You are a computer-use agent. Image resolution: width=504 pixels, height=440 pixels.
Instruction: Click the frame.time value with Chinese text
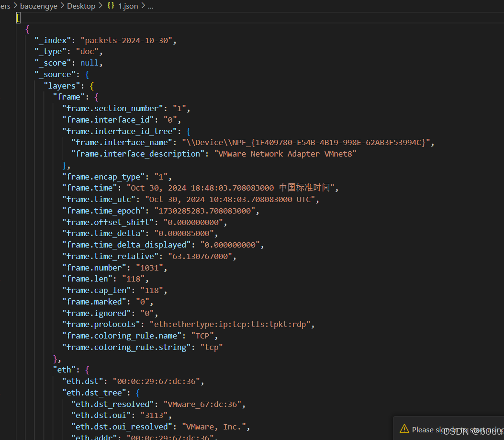pos(231,188)
